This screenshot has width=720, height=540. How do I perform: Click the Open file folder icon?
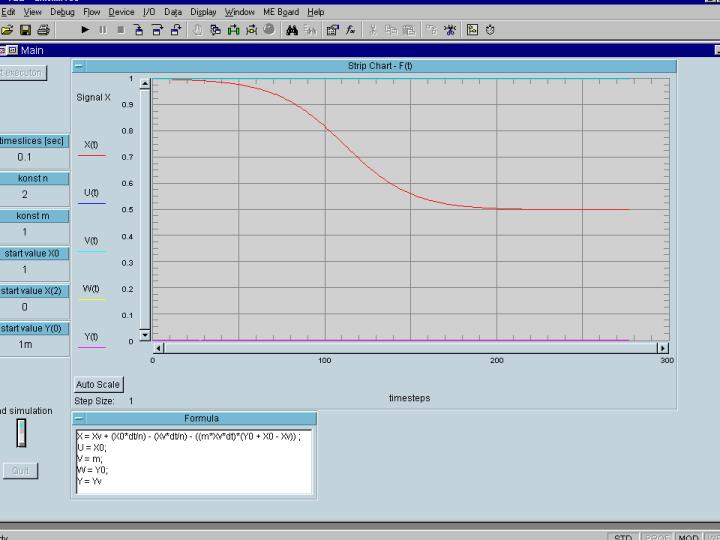pyautogui.click(x=8, y=30)
